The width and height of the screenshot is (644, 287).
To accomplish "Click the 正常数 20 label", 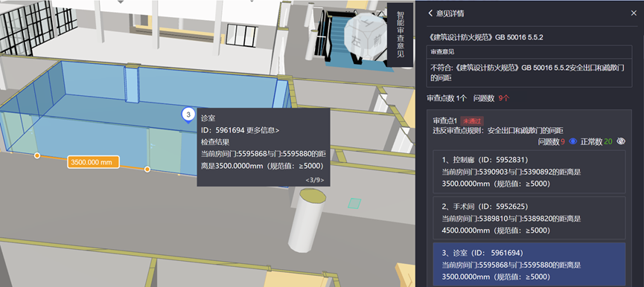I will click(596, 141).
